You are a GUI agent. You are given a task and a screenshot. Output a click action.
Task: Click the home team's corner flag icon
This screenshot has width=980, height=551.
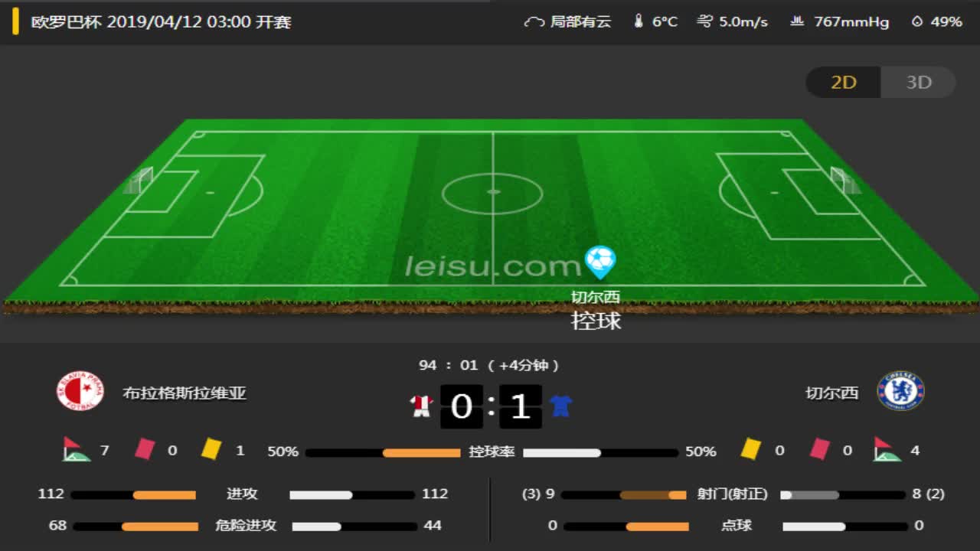click(76, 450)
